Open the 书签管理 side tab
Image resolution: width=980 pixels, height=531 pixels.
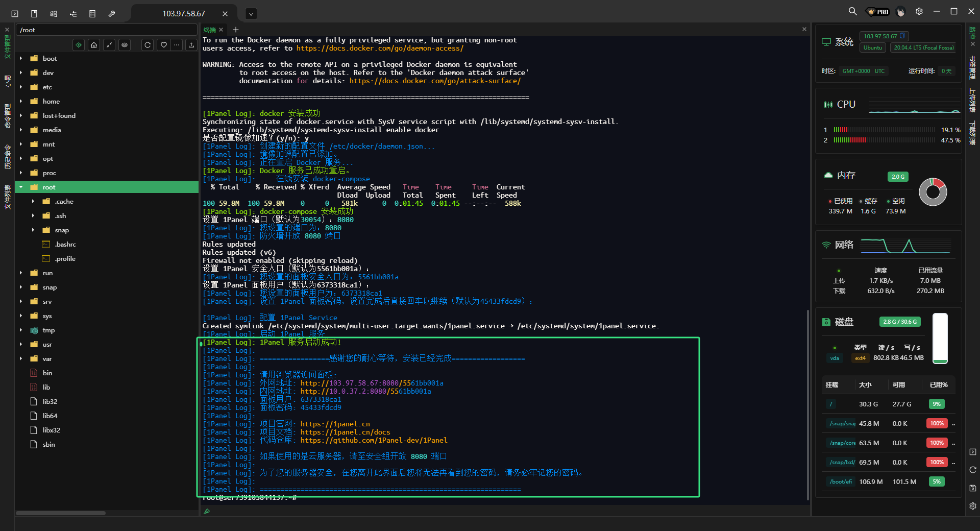[x=972, y=68]
